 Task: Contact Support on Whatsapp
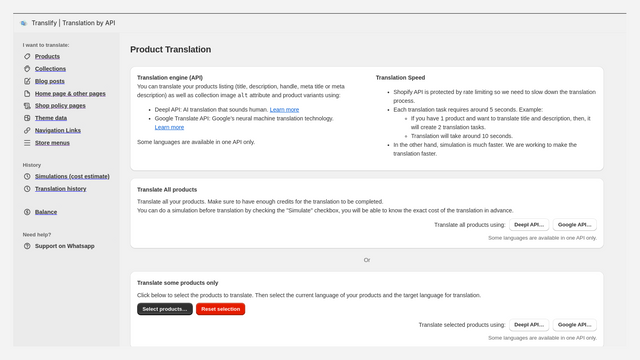64,246
